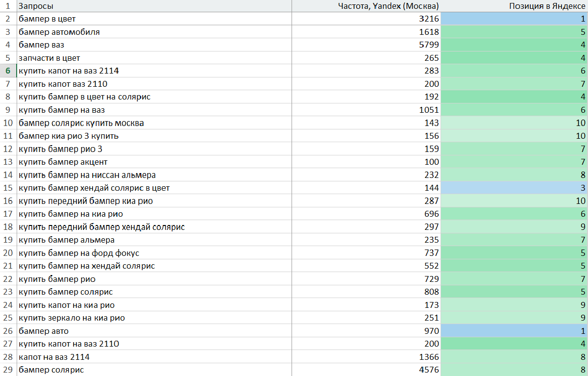Click cell 'бампер в цвет'
This screenshot has width=588, height=376.
[x=154, y=19]
